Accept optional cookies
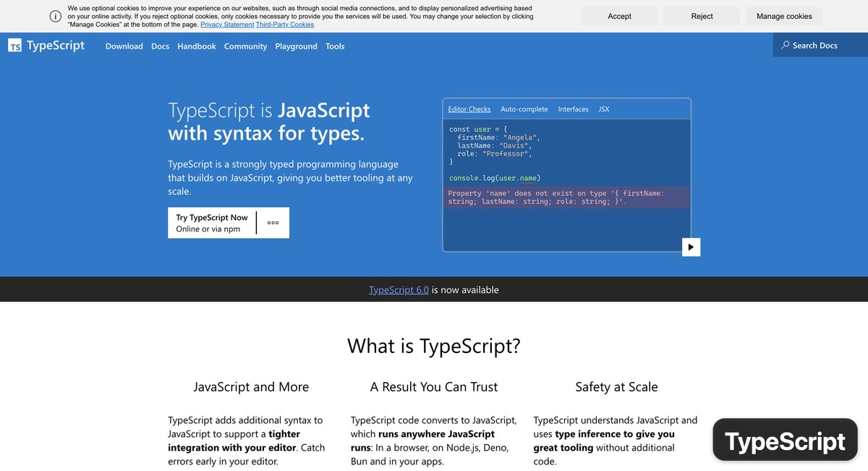The height and width of the screenshot is (471, 868). [619, 16]
